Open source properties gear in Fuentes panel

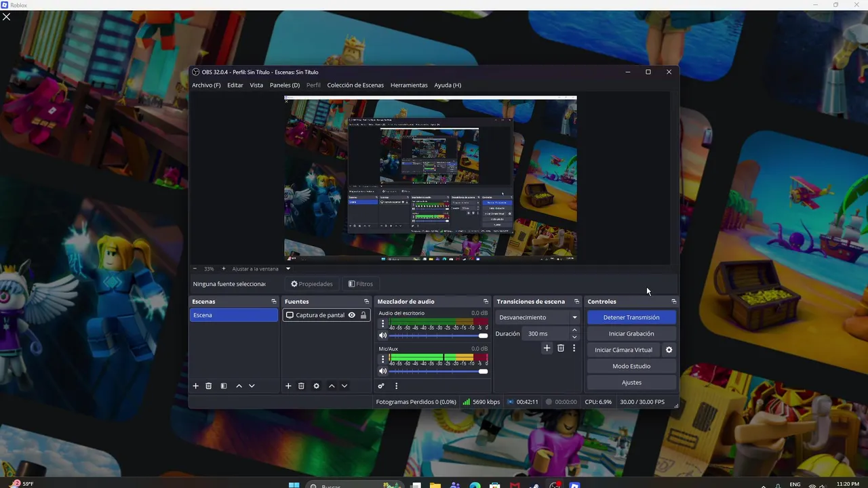pyautogui.click(x=316, y=386)
